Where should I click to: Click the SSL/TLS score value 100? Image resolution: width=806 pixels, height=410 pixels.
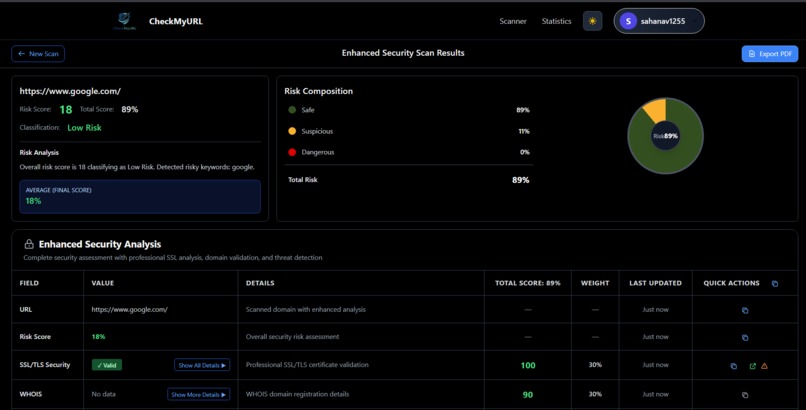(x=528, y=365)
